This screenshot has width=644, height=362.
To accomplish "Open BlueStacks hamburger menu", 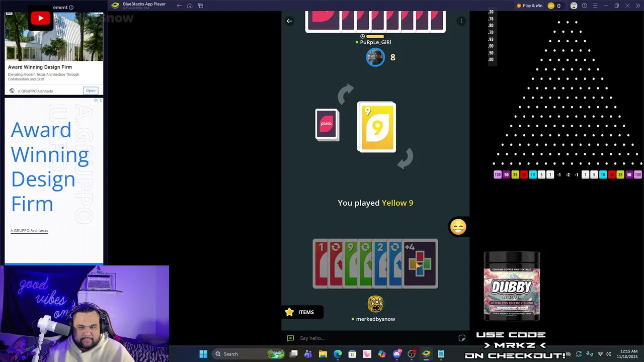I will (595, 6).
